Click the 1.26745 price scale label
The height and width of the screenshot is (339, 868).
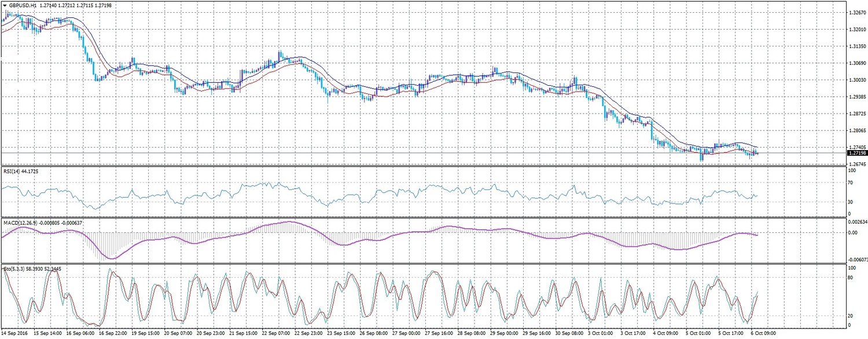856,164
